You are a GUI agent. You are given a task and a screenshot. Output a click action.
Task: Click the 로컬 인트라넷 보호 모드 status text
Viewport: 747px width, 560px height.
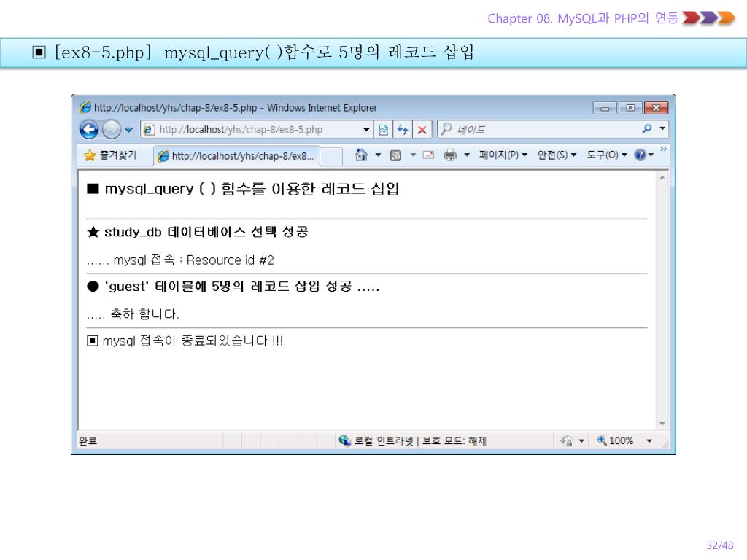420,441
